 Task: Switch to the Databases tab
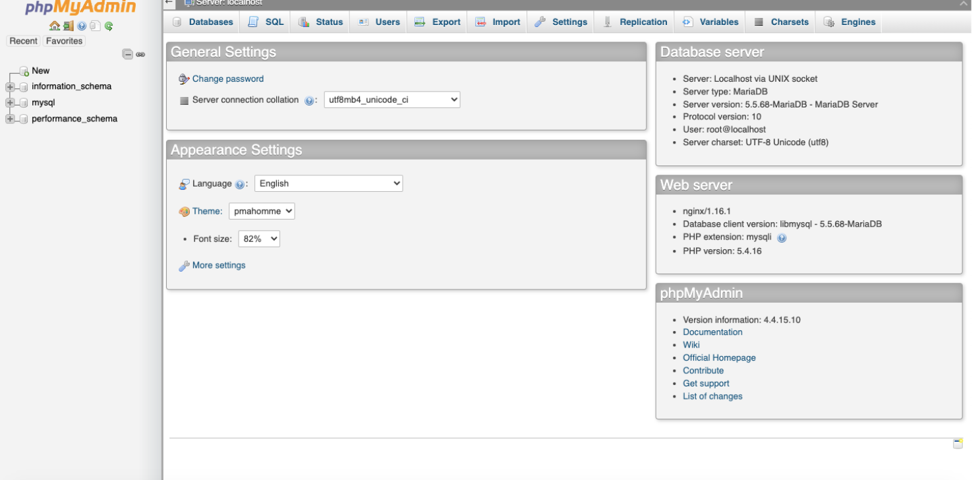coord(203,22)
